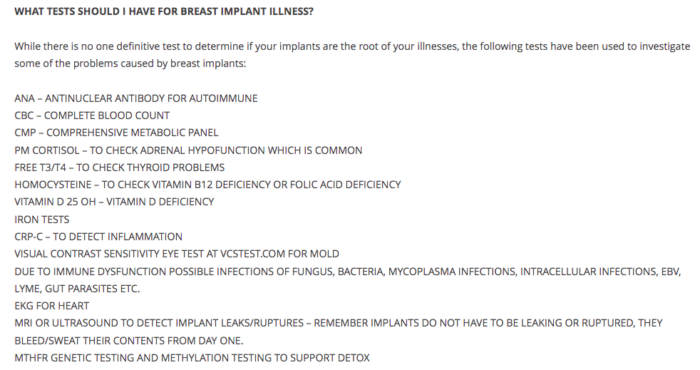Click the MRI or ultrasound implant leaks line
The image size is (700, 370).
pos(338,323)
